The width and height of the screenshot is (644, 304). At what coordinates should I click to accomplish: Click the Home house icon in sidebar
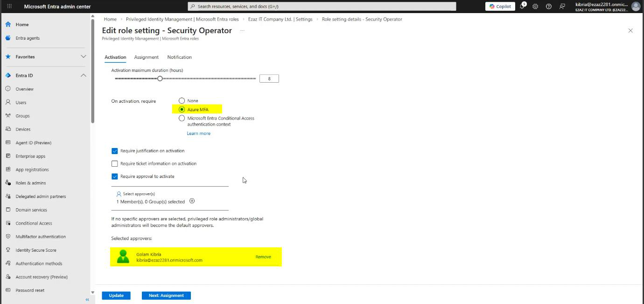(x=8, y=24)
